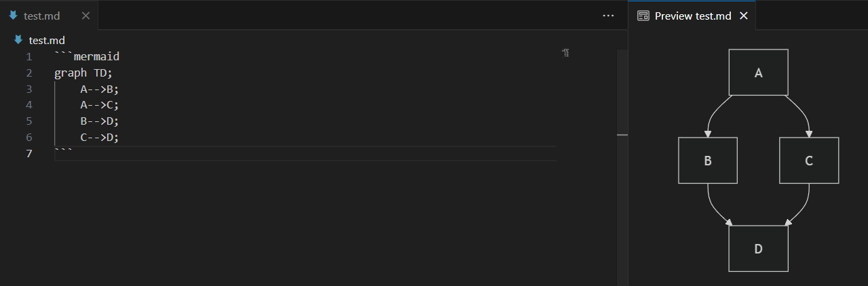This screenshot has height=286, width=868.
Task: Click node A in the Mermaid preview
Action: [758, 73]
